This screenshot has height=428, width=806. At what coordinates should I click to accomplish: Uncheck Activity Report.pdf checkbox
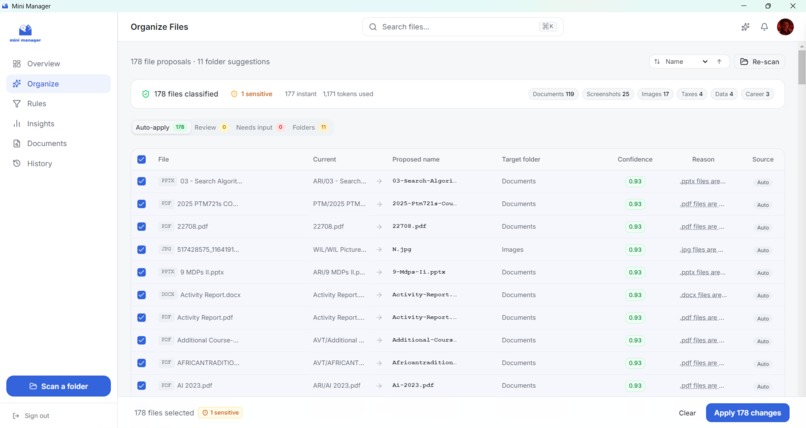141,318
